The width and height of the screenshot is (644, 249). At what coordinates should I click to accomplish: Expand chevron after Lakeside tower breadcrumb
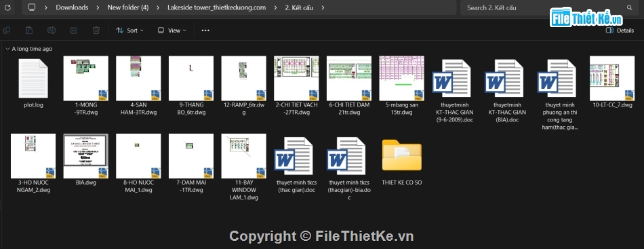[x=275, y=7]
